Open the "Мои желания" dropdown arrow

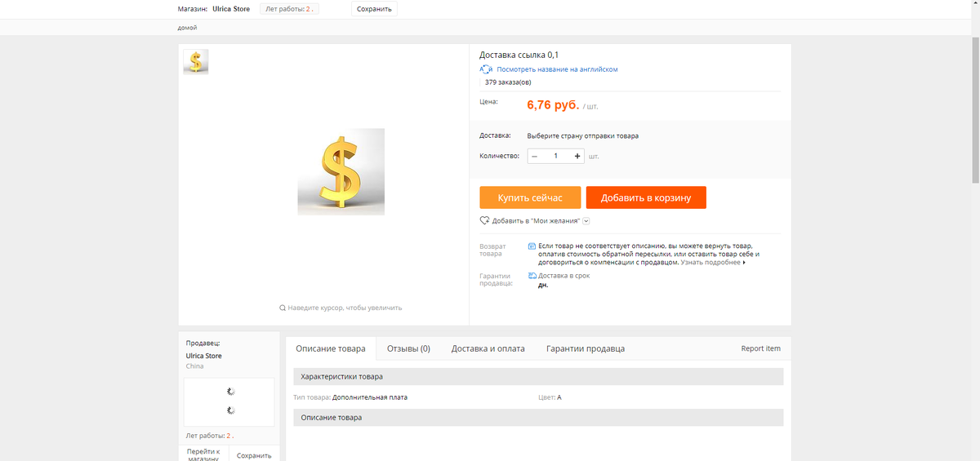[x=586, y=221]
